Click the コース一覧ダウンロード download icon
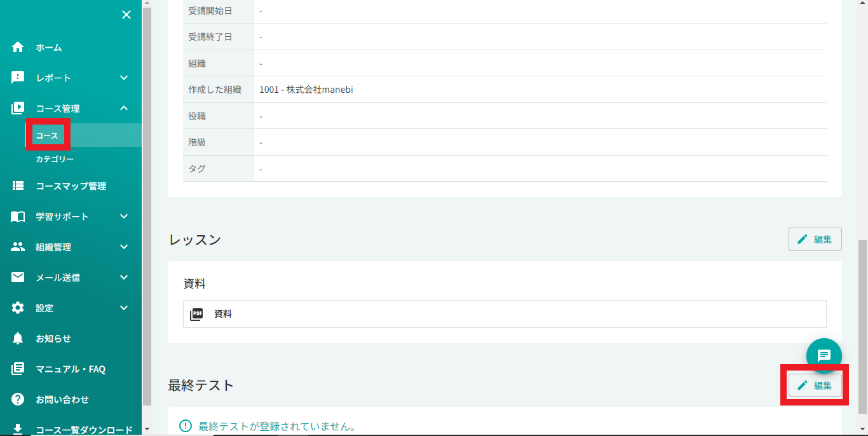868x436 pixels. (x=18, y=429)
